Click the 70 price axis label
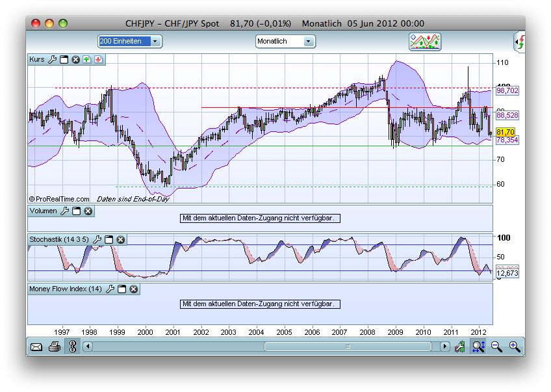Image resolution: width=551 pixels, height=392 pixels. pos(500,160)
